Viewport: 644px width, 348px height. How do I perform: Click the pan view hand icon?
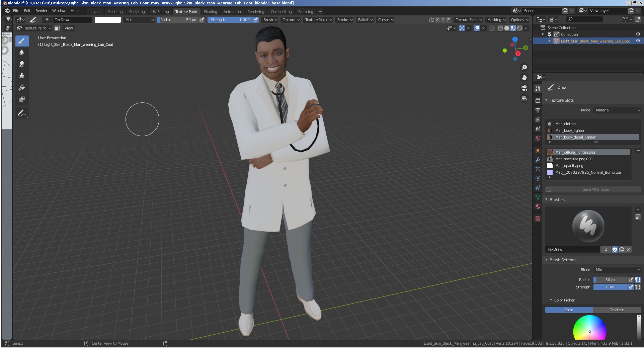point(524,78)
